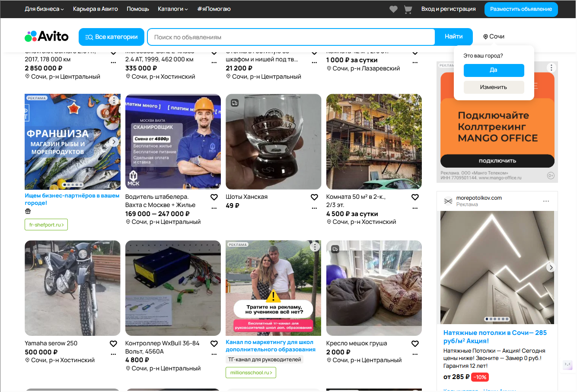This screenshot has width=577, height=392.
Task: Click the -10% discount badge
Action: 480,377
